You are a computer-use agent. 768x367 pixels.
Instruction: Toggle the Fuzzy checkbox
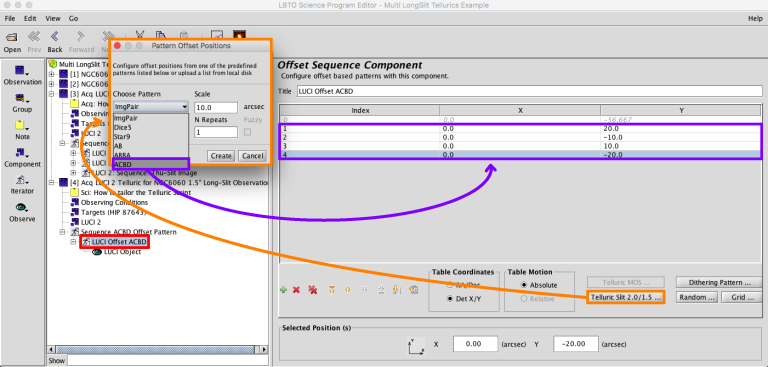(248, 132)
